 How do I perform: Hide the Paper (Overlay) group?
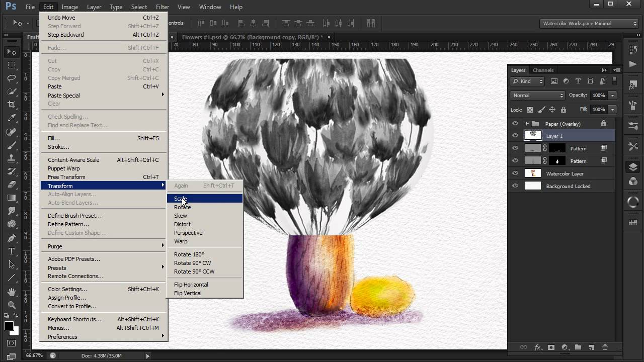point(515,124)
